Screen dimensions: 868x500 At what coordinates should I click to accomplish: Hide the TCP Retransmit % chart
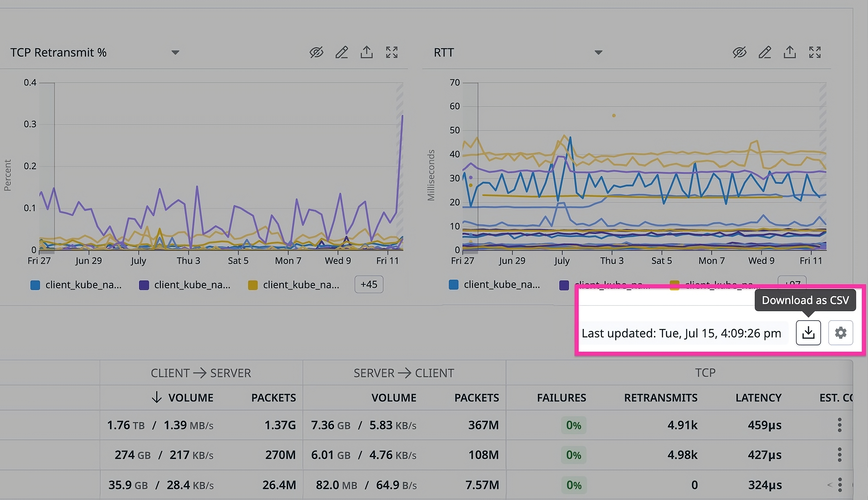[316, 52]
